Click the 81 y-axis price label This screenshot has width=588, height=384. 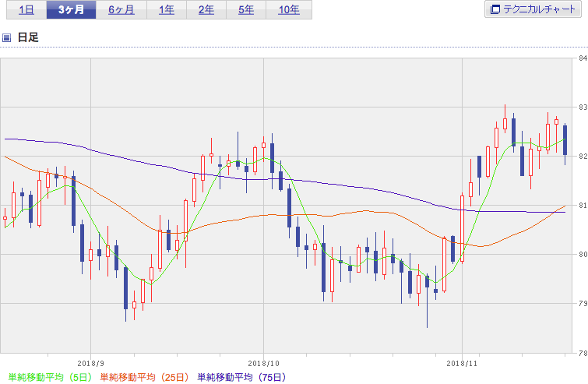pyautogui.click(x=583, y=206)
